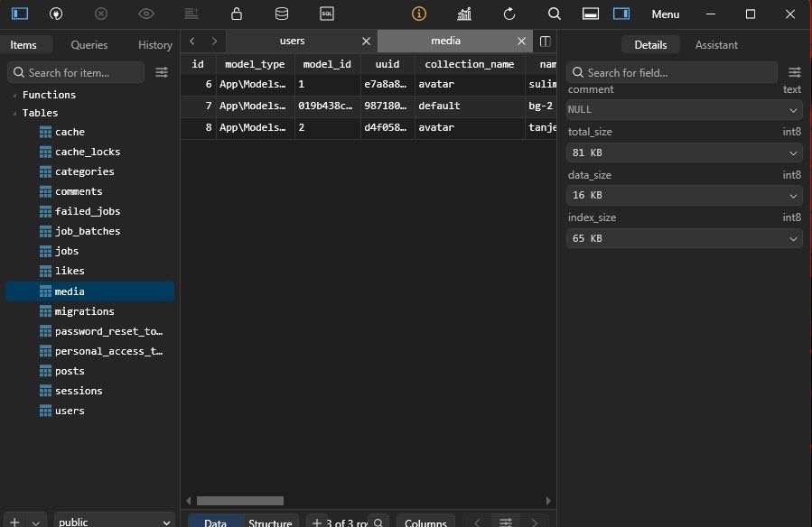Click the forward navigation arrow
The height and width of the screenshot is (527, 812).
coord(214,41)
